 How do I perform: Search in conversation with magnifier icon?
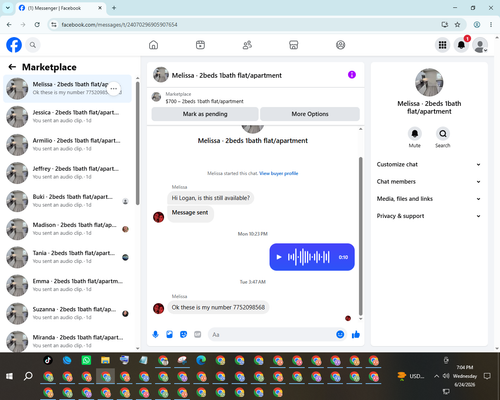coord(443,134)
